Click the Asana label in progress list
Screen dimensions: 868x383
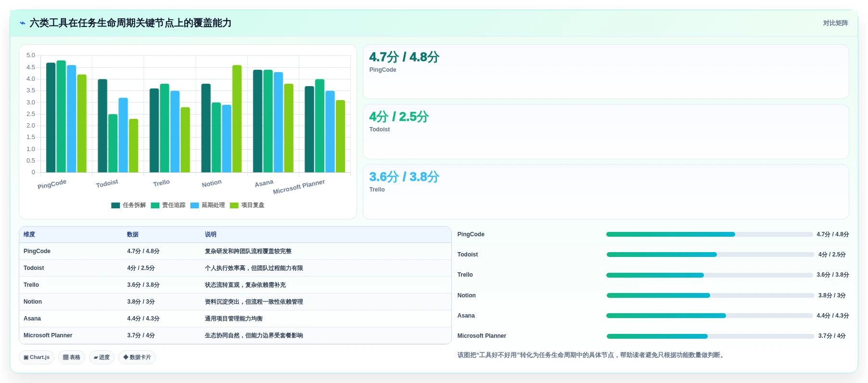[466, 316]
